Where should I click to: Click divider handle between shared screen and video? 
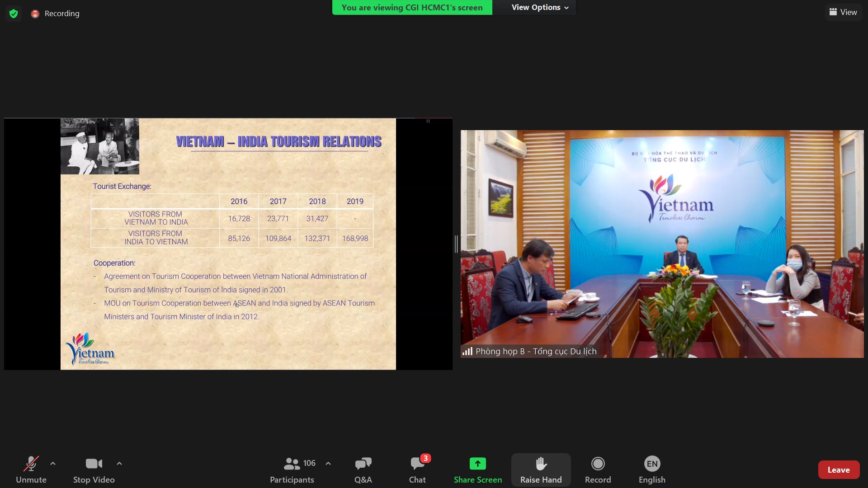tap(456, 244)
